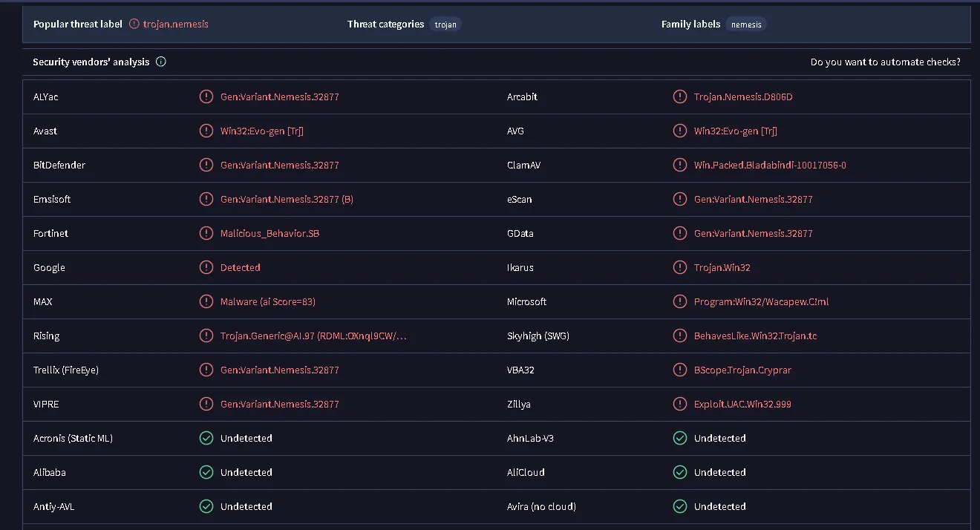Click the trojan.nemesis popular threat label

(x=176, y=24)
